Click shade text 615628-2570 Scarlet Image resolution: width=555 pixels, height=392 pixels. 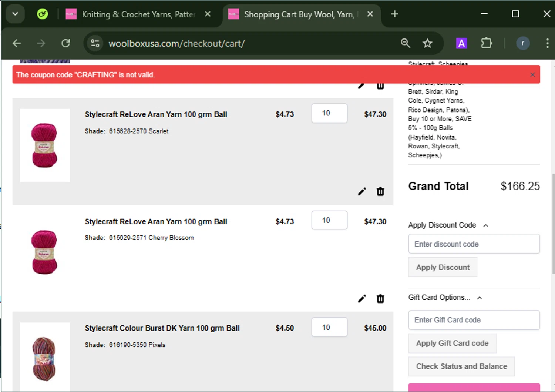[139, 131]
